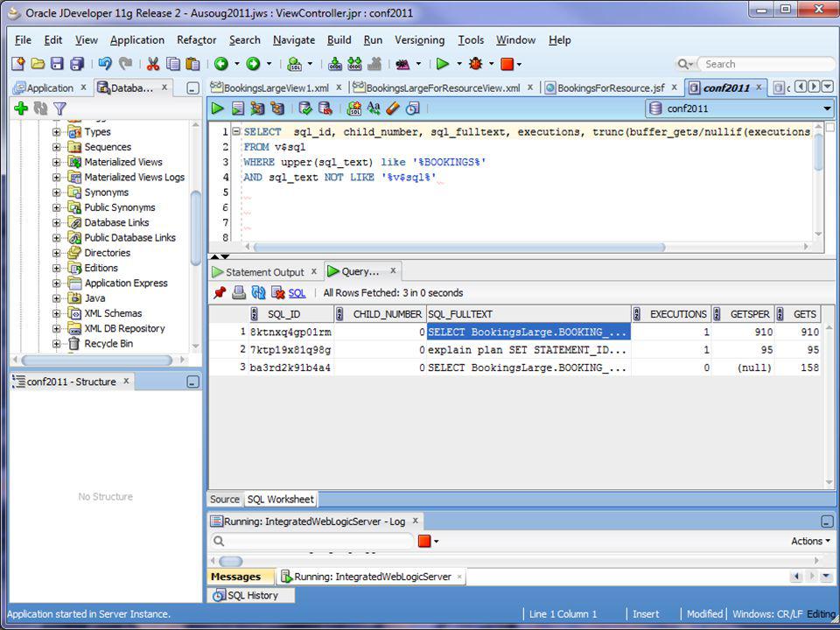Click the Open file folder icon
Image resolution: width=840 pixels, height=630 pixels.
(38, 64)
